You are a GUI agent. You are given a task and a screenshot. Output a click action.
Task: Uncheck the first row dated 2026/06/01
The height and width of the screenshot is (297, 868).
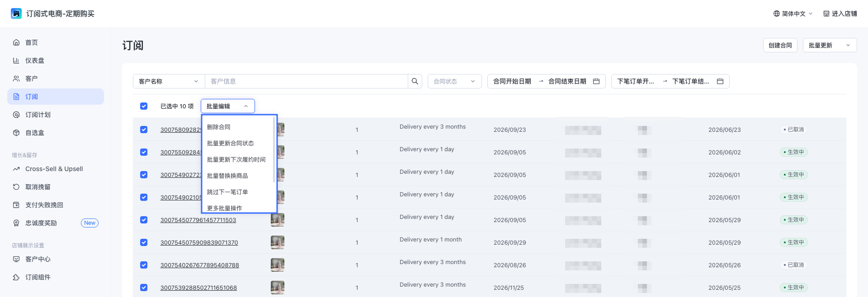tap(144, 175)
